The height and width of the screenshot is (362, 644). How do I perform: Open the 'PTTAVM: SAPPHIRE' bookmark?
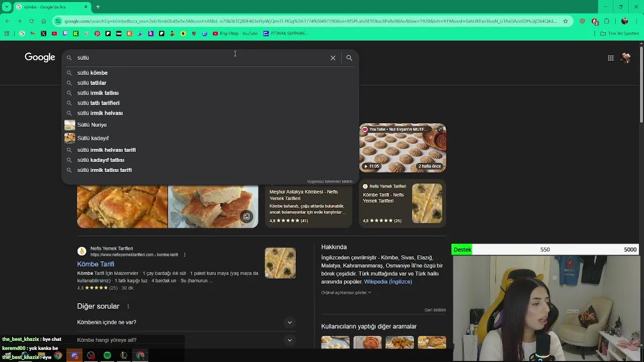pyautogui.click(x=285, y=34)
